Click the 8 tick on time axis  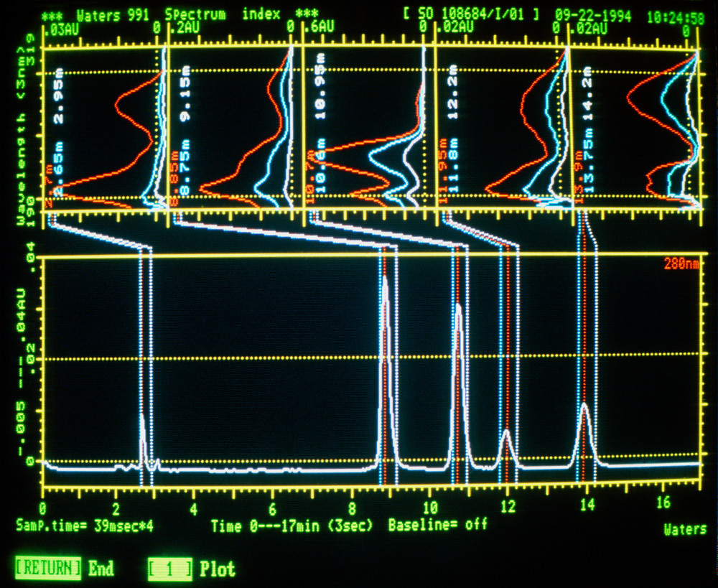pyautogui.click(x=352, y=508)
